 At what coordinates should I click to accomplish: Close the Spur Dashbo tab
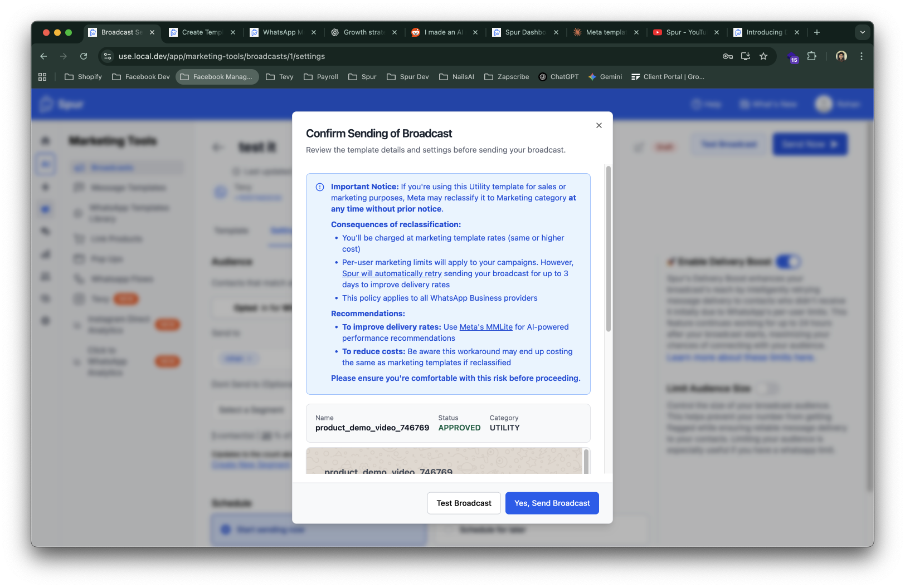click(556, 32)
